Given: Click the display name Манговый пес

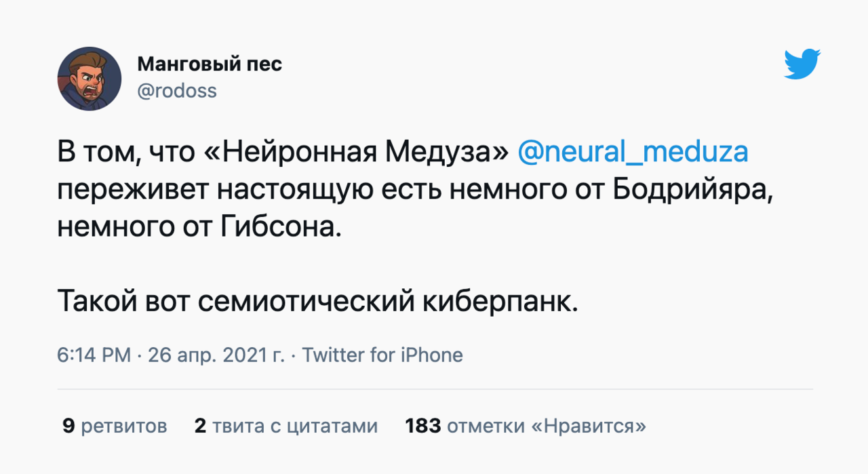Looking at the screenshot, I should click(210, 64).
